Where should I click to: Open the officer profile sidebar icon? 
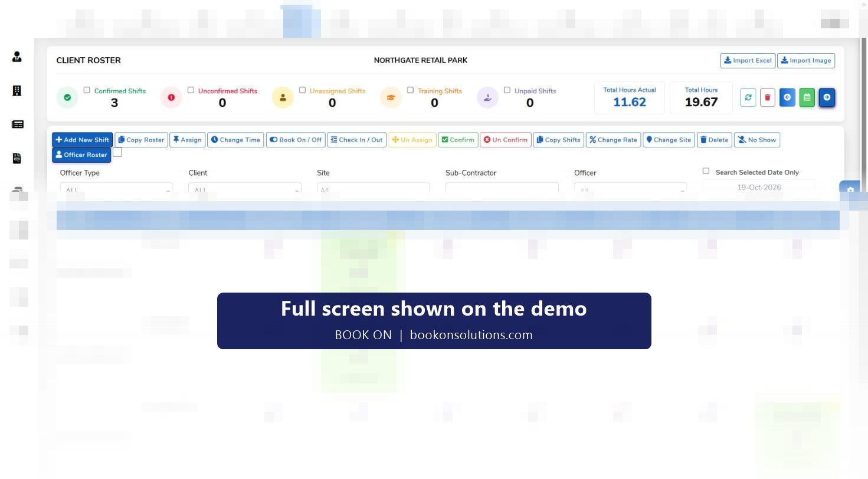pyautogui.click(x=17, y=57)
